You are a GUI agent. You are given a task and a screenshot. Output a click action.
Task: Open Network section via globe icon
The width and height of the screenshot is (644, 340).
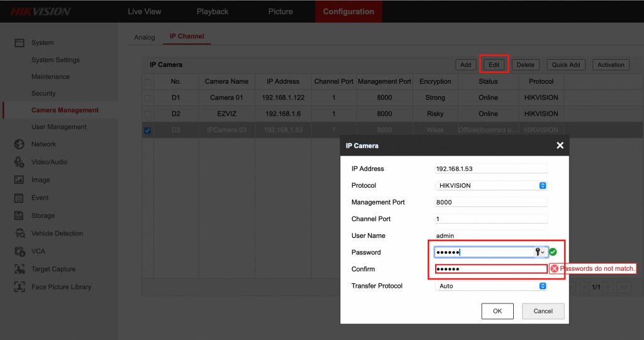pos(19,144)
